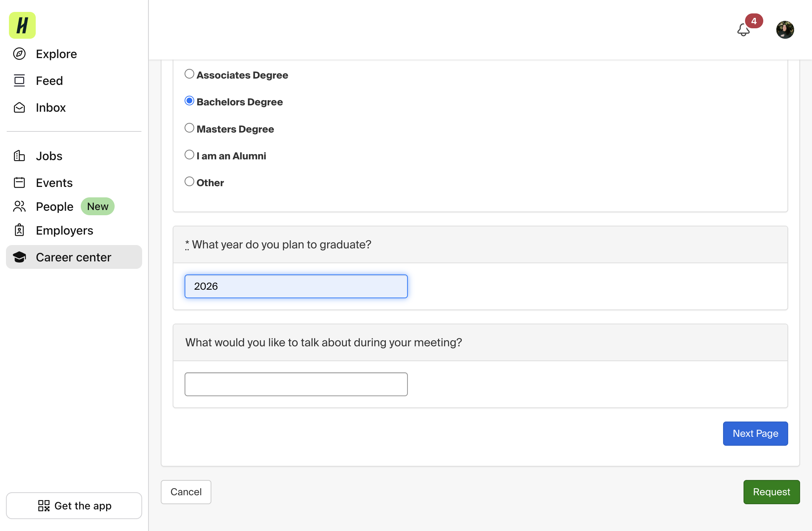Viewport: 812px width, 531px height.
Task: Select the Associates Degree radio button
Action: click(x=189, y=74)
